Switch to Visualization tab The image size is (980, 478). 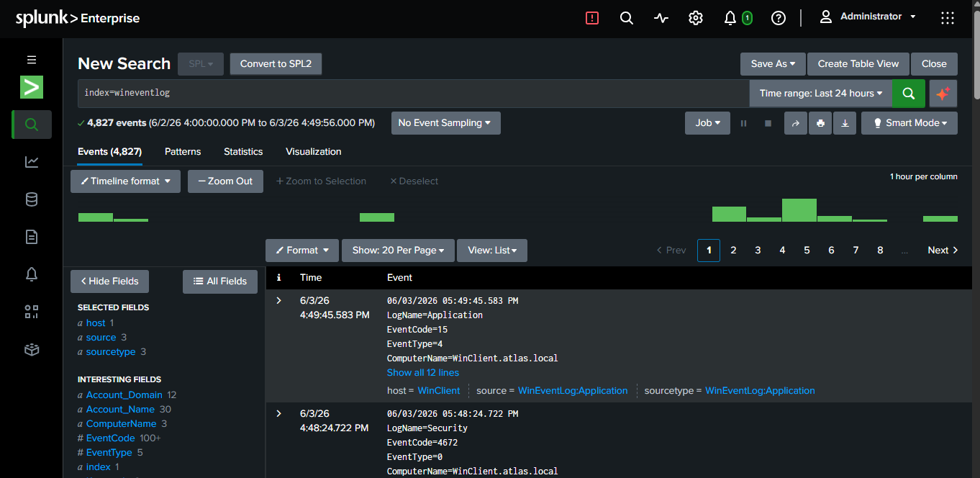[x=313, y=152]
